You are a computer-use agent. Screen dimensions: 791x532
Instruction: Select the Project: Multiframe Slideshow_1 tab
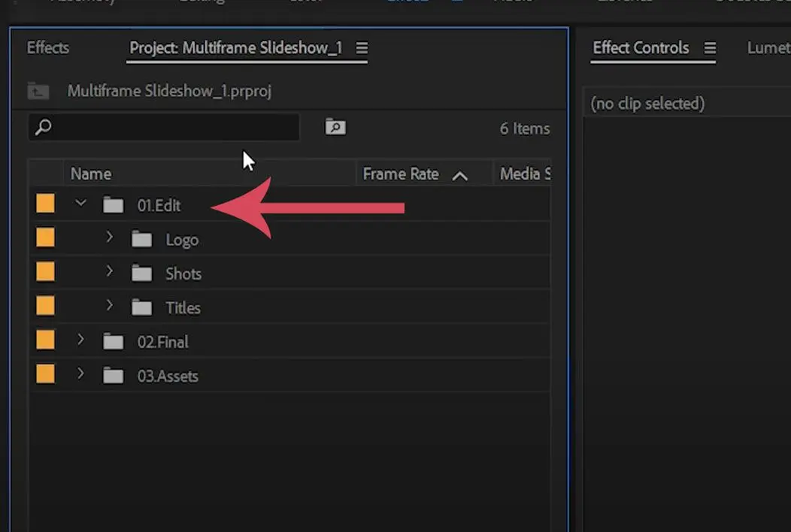[235, 48]
